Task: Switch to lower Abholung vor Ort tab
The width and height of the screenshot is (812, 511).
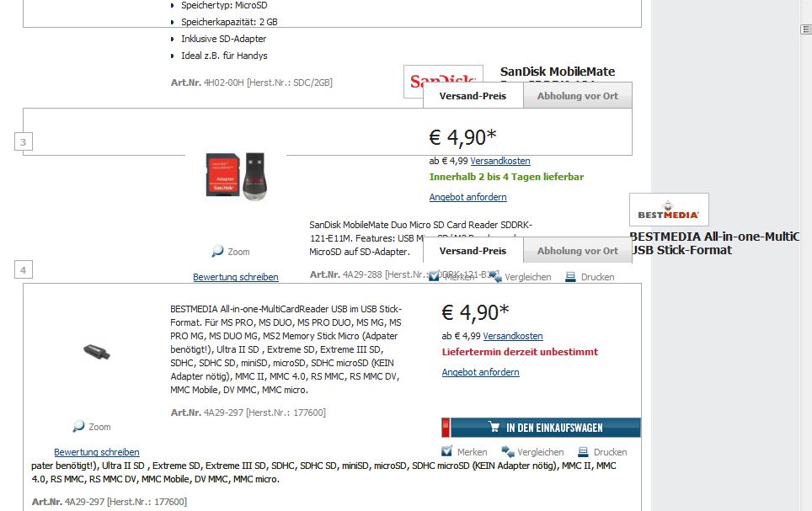Action: [x=577, y=251]
